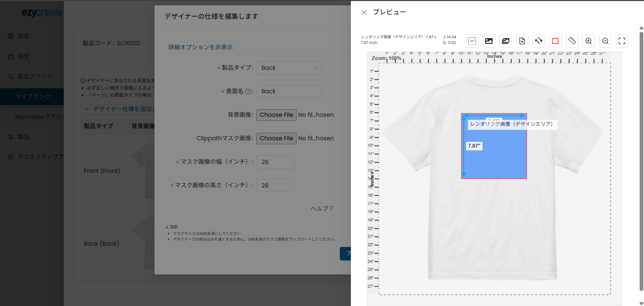Zoom out of the preview
Viewport: 644px width, 306px height.
605,41
